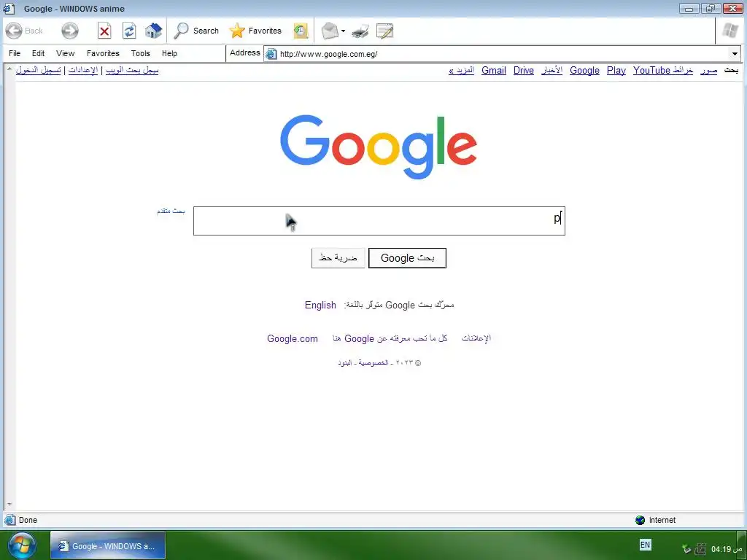
Task: Click inside the Google search text box
Action: (x=379, y=221)
